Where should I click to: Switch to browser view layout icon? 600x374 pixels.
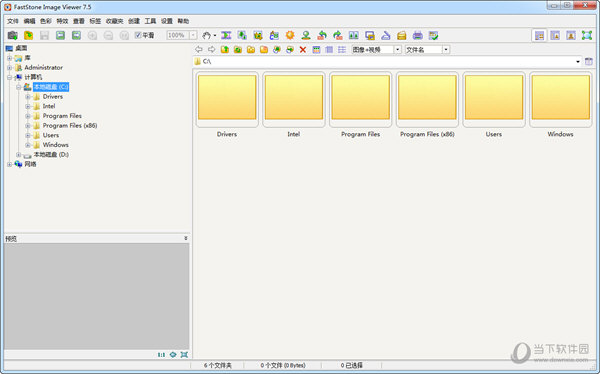click(x=540, y=36)
